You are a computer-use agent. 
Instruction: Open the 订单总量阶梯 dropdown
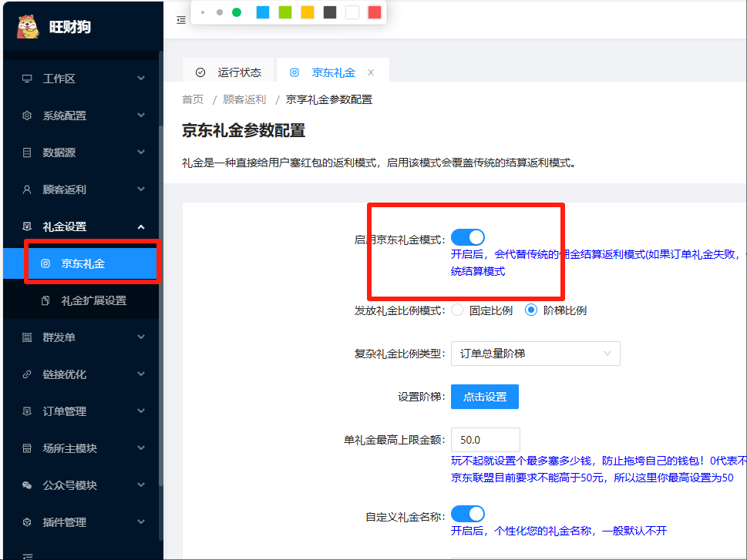pos(535,354)
